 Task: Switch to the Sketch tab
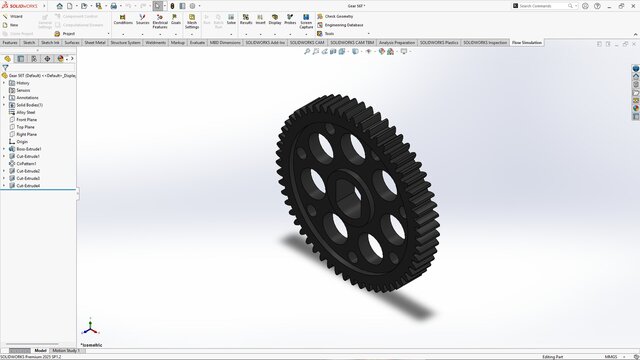click(x=29, y=42)
